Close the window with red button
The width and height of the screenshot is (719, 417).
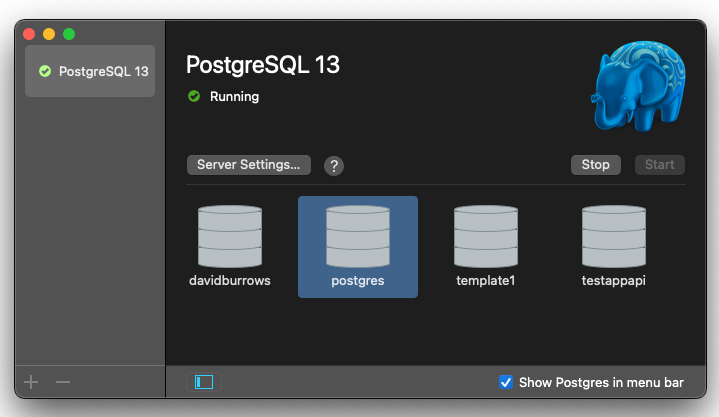[29, 34]
